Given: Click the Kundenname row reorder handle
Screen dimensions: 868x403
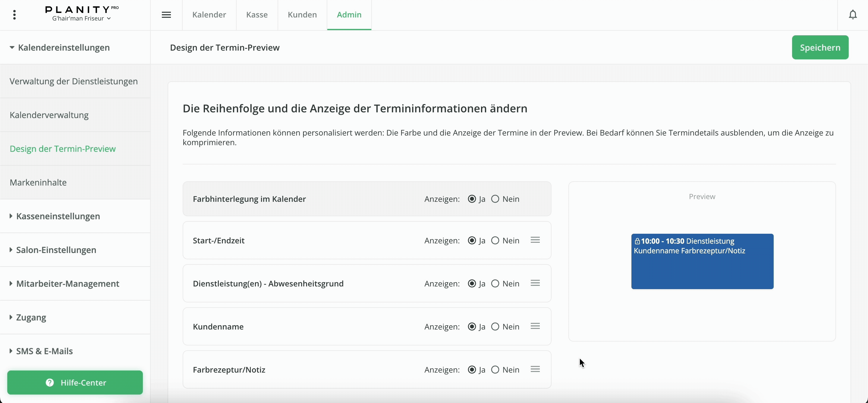Looking at the screenshot, I should tap(535, 326).
